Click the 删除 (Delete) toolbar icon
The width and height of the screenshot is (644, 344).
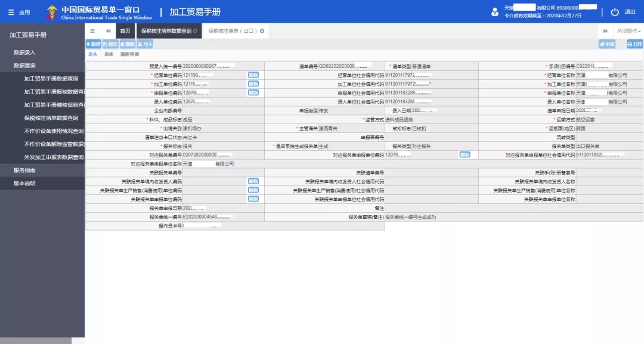[128, 44]
